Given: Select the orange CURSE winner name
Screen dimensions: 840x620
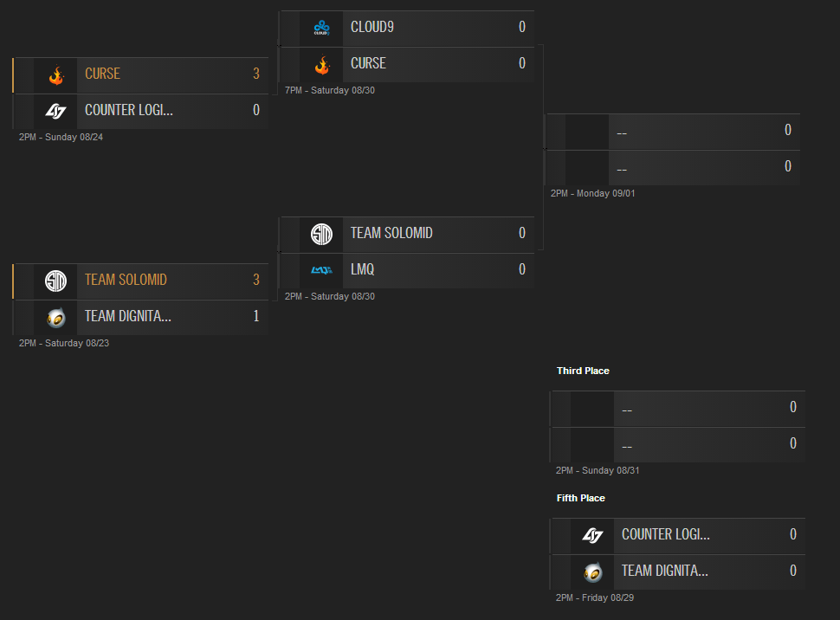Looking at the screenshot, I should tap(102, 74).
